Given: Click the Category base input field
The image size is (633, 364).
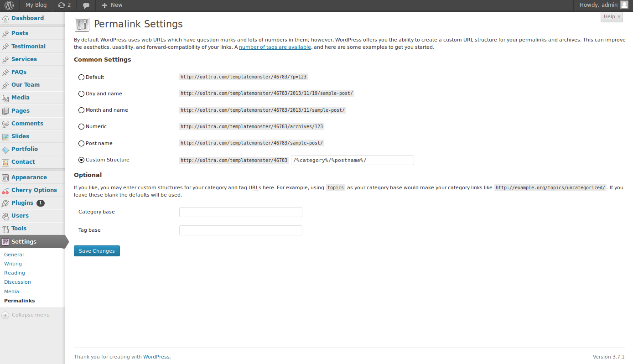Looking at the screenshot, I should (x=240, y=212).
